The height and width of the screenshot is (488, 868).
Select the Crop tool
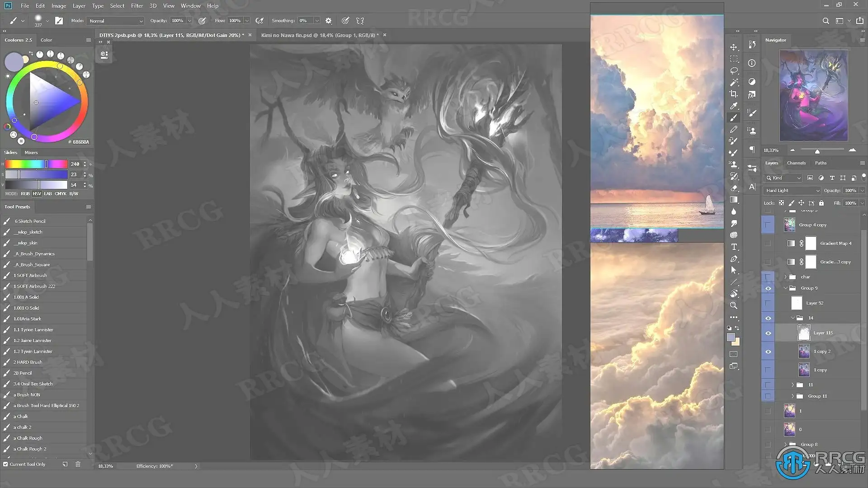(x=734, y=94)
